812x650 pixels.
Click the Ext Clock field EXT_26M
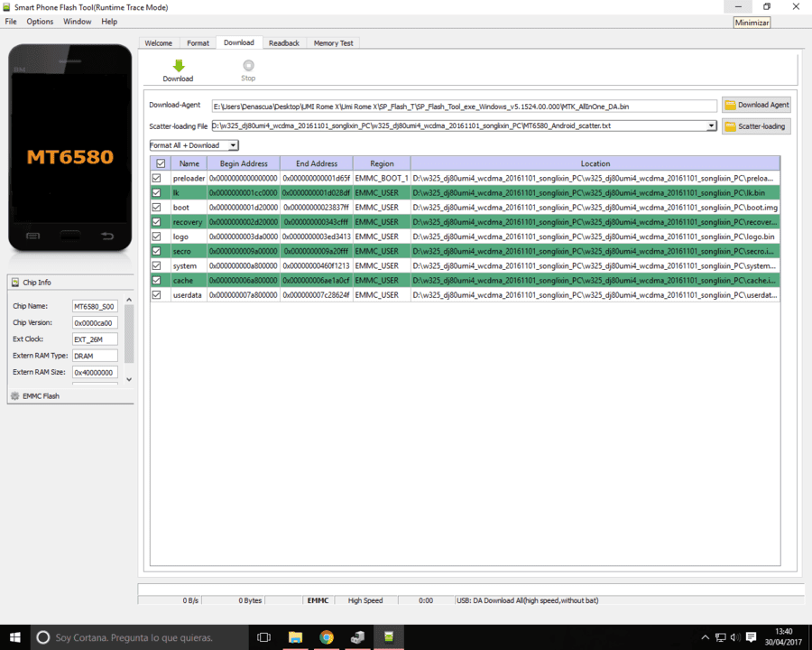click(x=95, y=339)
